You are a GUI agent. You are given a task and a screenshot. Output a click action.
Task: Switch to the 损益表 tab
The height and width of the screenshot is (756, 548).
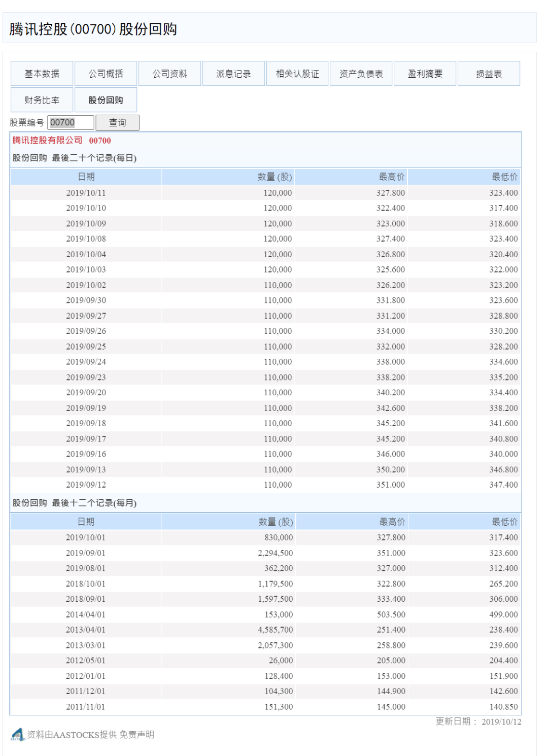[489, 74]
